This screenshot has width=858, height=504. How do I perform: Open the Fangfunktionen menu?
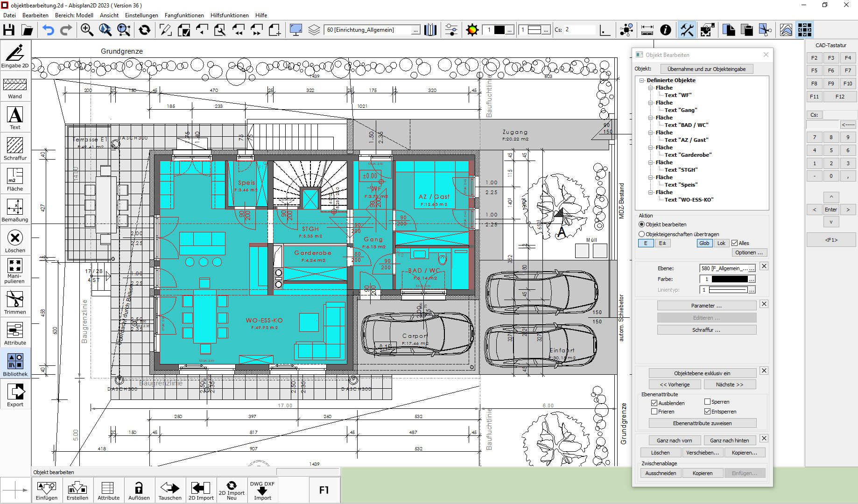[184, 15]
